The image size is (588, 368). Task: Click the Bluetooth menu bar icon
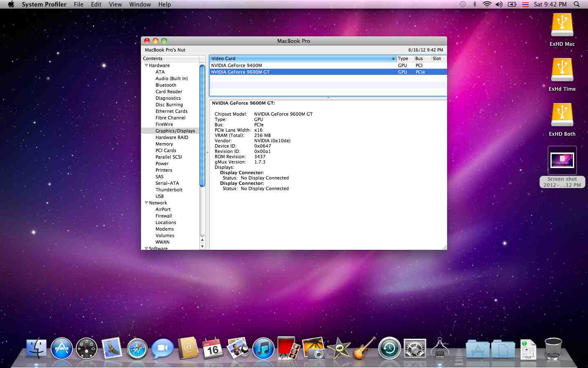pyautogui.click(x=474, y=4)
